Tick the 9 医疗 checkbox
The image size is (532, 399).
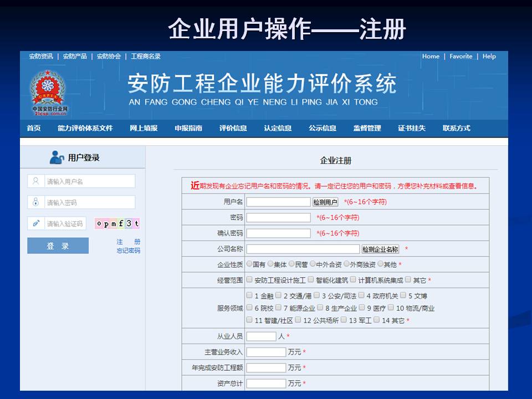(x=362, y=308)
